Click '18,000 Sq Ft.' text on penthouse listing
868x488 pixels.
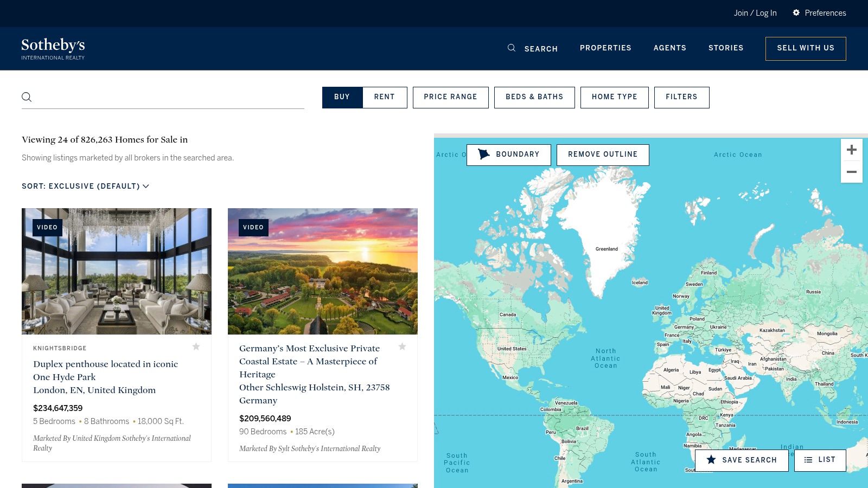coord(161,421)
